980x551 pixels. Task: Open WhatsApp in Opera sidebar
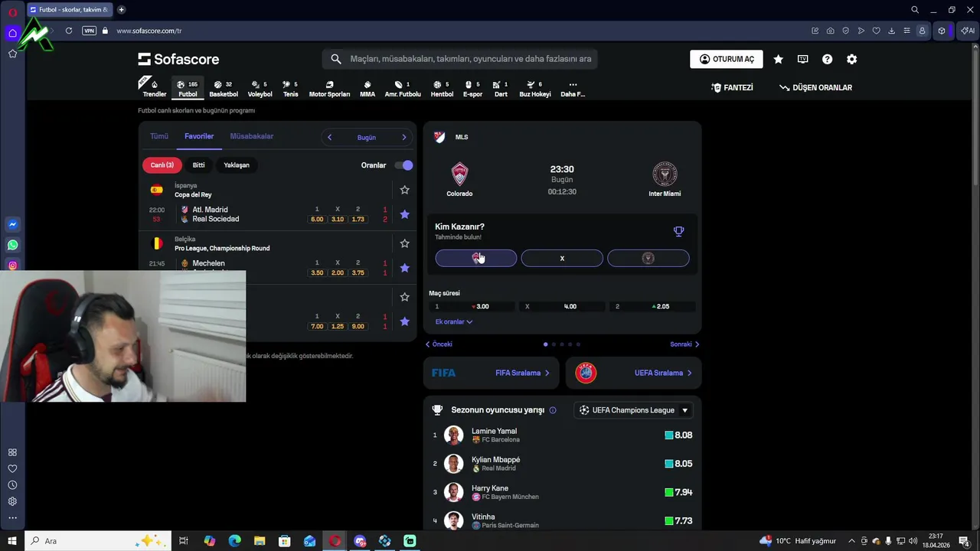click(x=12, y=245)
